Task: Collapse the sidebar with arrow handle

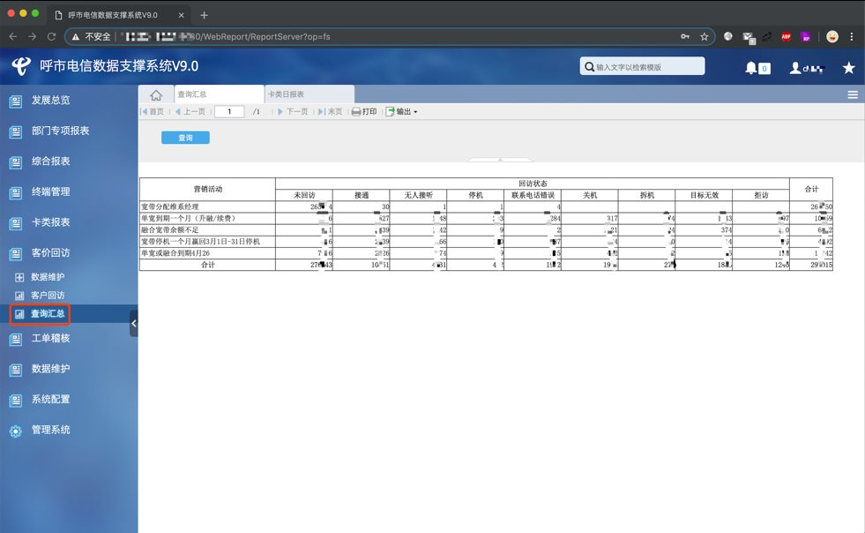Action: tap(134, 323)
